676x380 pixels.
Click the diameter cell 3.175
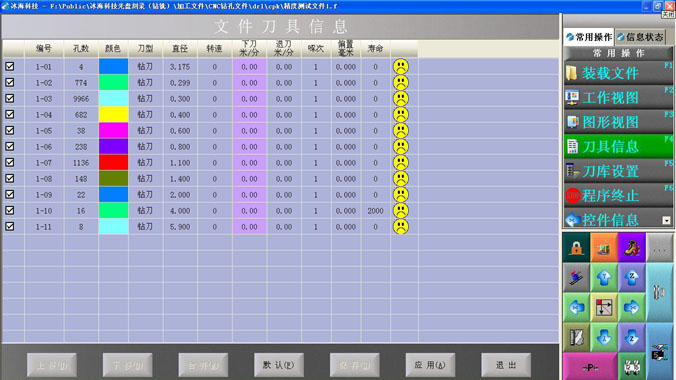(x=180, y=67)
